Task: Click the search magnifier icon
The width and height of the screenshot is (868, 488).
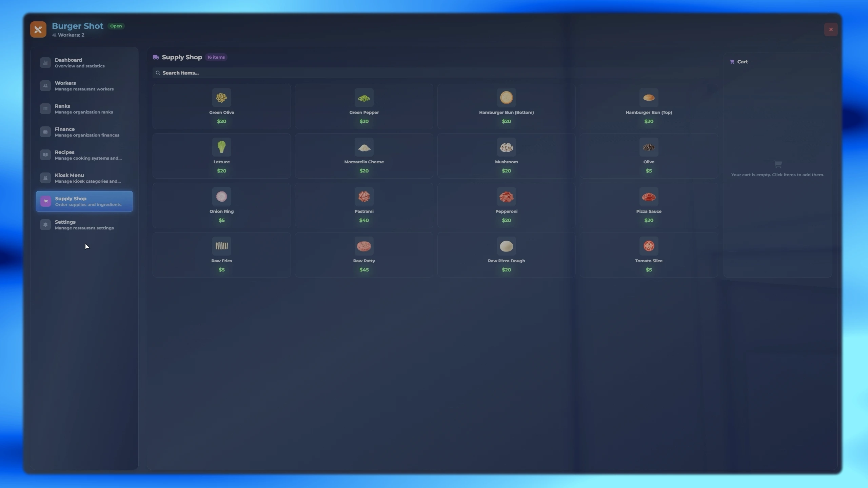Action: pyautogui.click(x=158, y=73)
